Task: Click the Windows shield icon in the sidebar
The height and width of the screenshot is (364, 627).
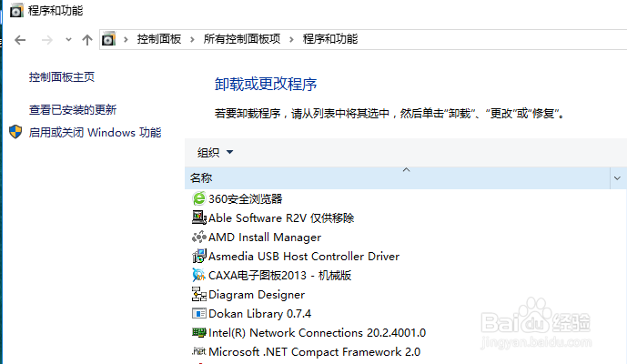Action: tap(15, 132)
